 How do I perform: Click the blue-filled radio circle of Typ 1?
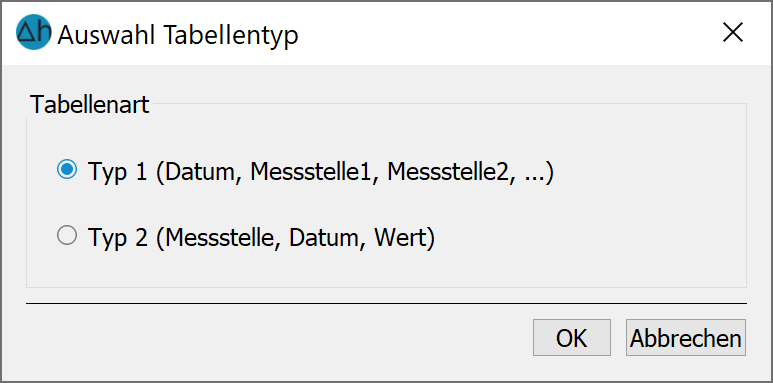(67, 170)
